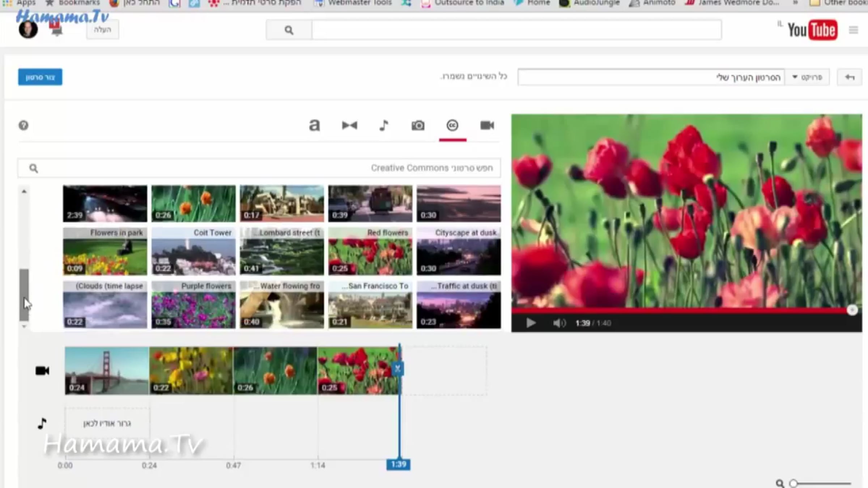Screen dimensions: 868x488
Task: Play the preview video
Action: 531,323
